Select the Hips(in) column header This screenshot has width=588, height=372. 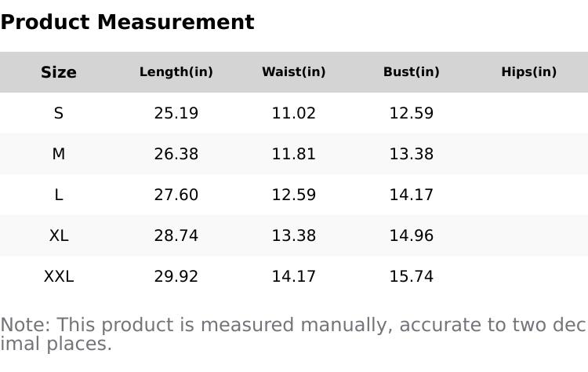pos(529,72)
